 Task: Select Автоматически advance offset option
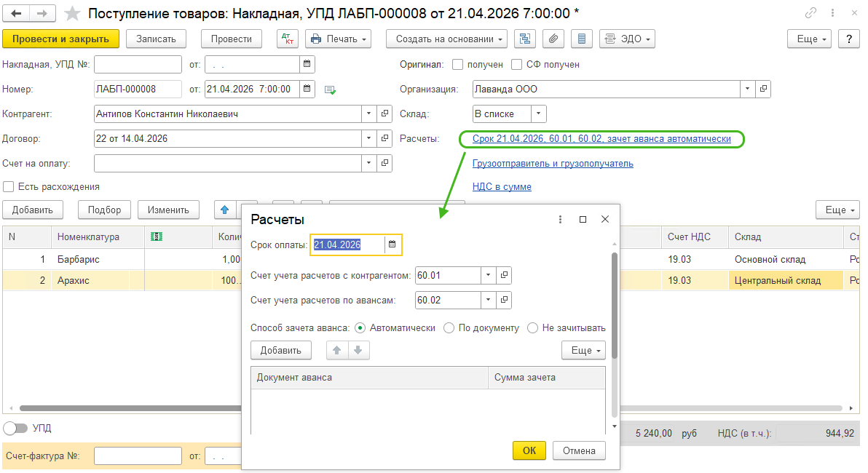(360, 328)
